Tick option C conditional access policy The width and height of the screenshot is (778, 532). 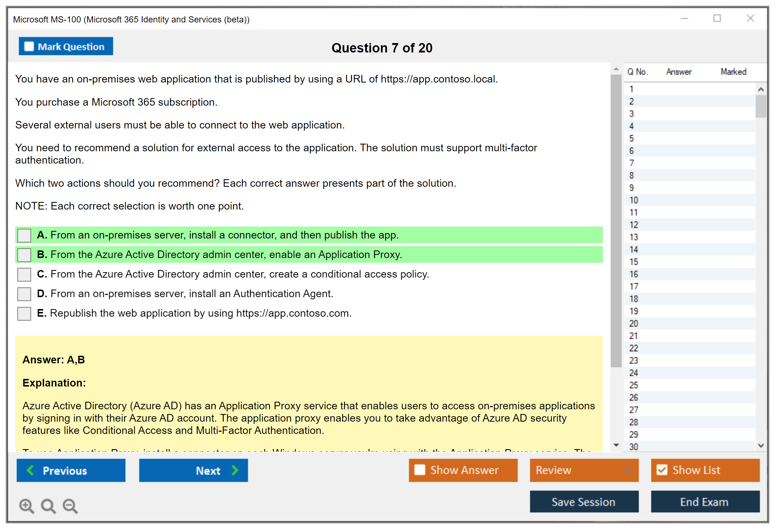(24, 274)
